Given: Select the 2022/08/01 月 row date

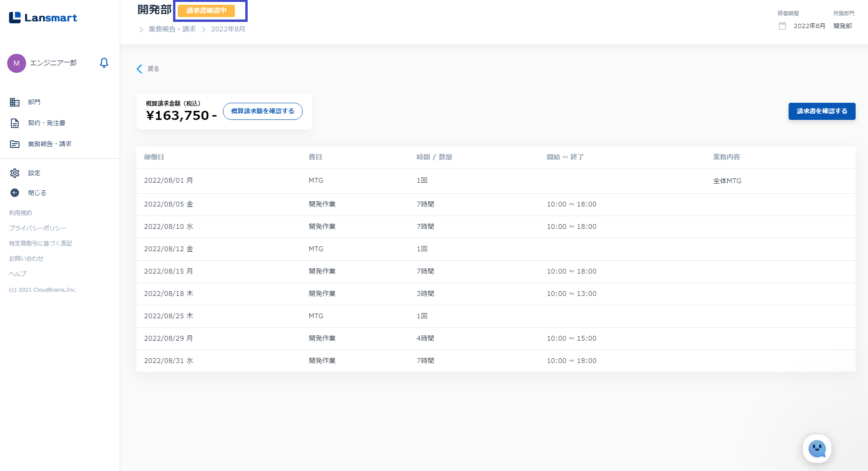Looking at the screenshot, I should tap(169, 180).
